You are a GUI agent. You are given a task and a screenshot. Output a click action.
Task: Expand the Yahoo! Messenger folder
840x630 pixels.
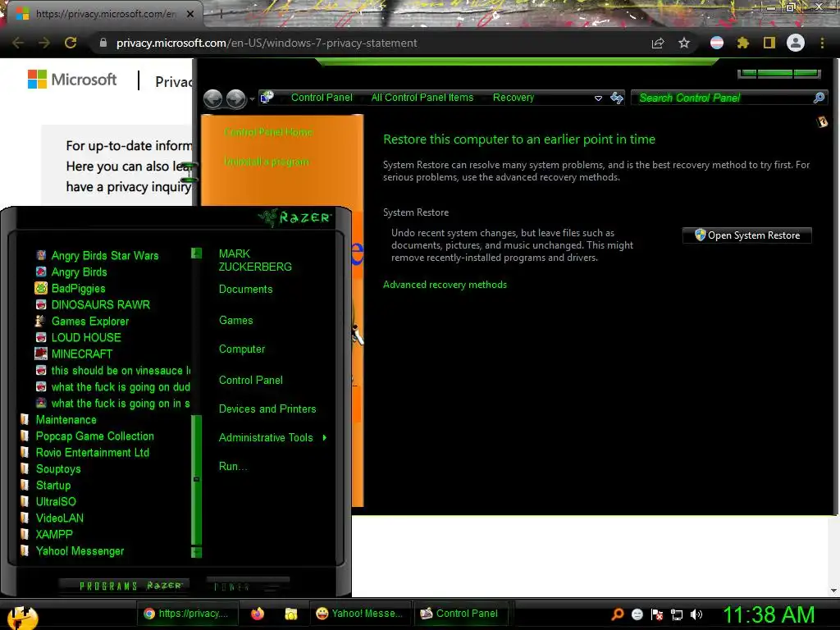point(72,550)
